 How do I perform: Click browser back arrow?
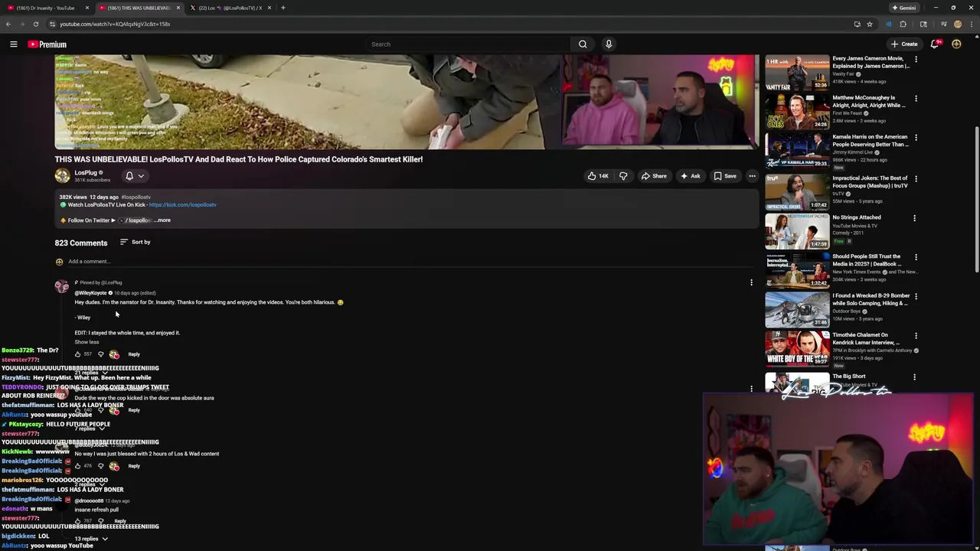(x=8, y=24)
